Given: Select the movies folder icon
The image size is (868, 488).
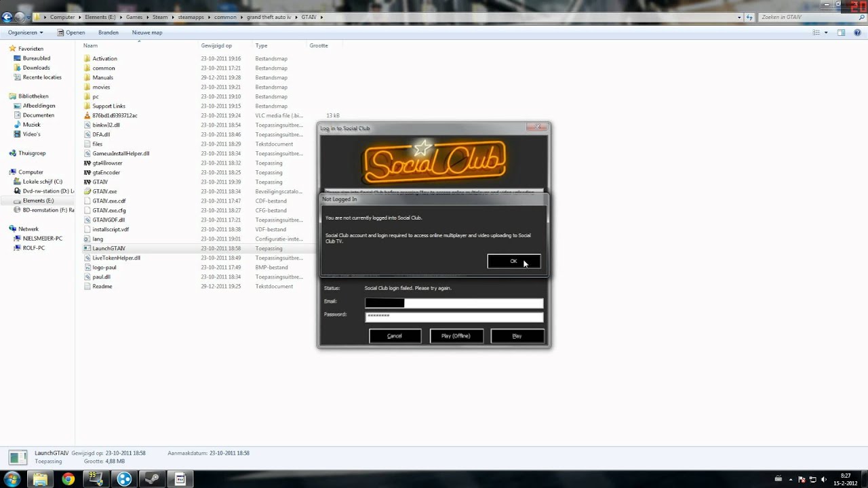Looking at the screenshot, I should pos(87,87).
